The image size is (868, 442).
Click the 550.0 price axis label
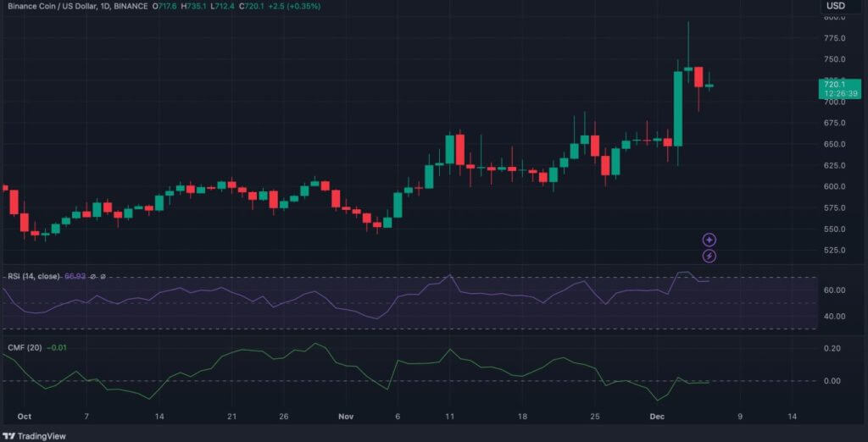click(x=834, y=229)
